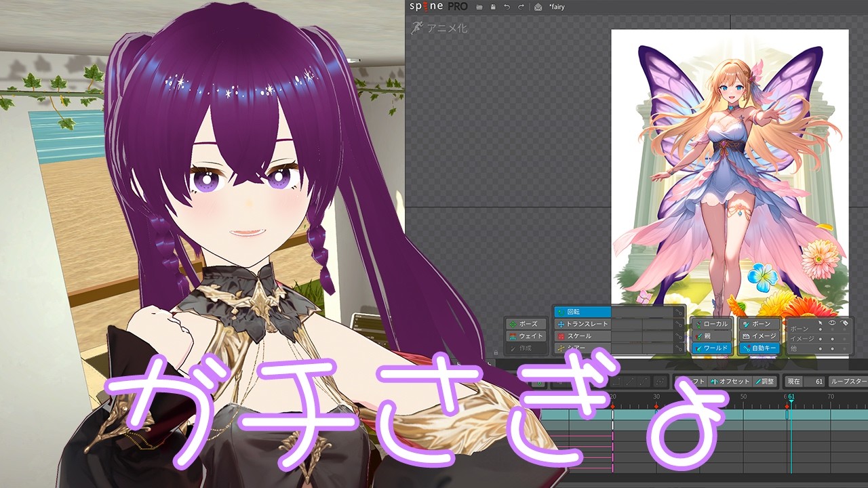868x488 pixels.
Task: Switch axes to ローカル
Action: 711,324
